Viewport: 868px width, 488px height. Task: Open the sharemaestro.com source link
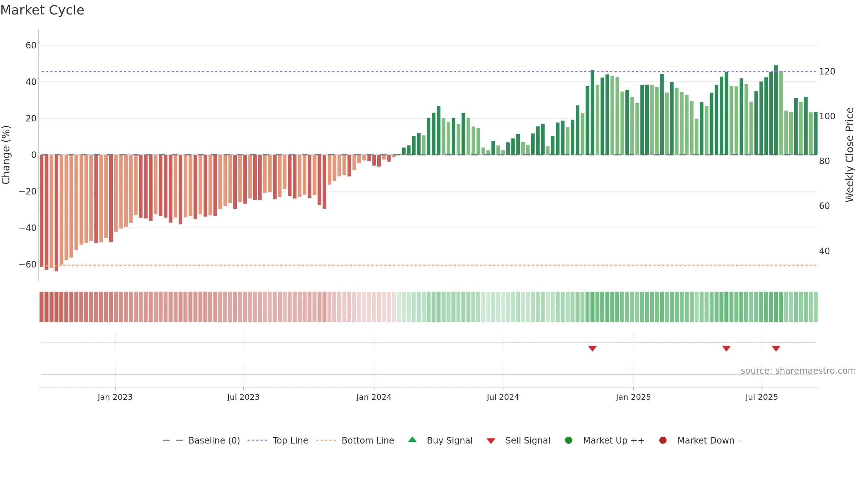(x=798, y=371)
